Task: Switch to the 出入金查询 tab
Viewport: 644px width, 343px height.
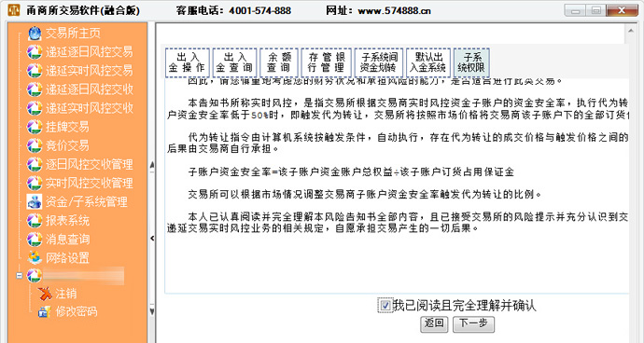Action: [x=235, y=62]
